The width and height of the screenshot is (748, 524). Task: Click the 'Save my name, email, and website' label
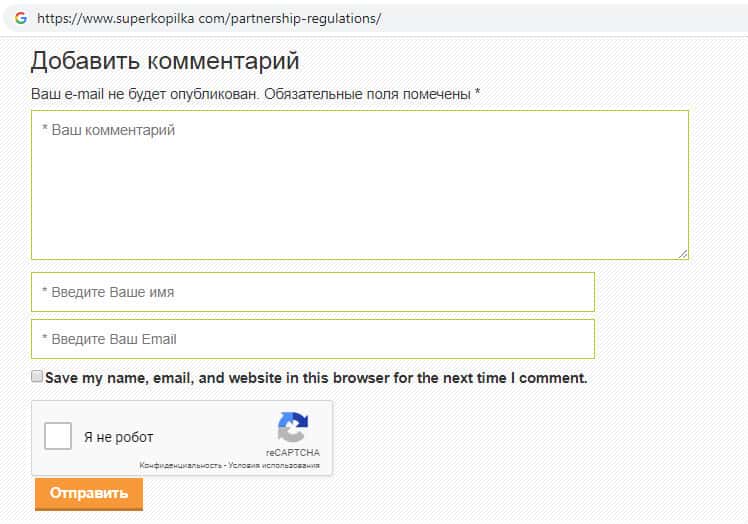[x=316, y=378]
